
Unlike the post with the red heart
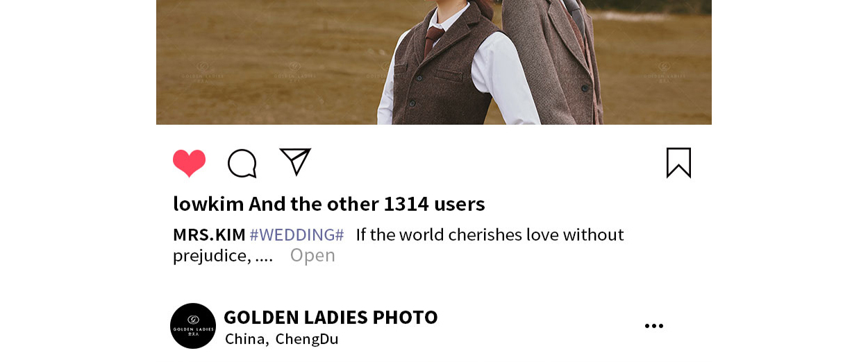189,164
